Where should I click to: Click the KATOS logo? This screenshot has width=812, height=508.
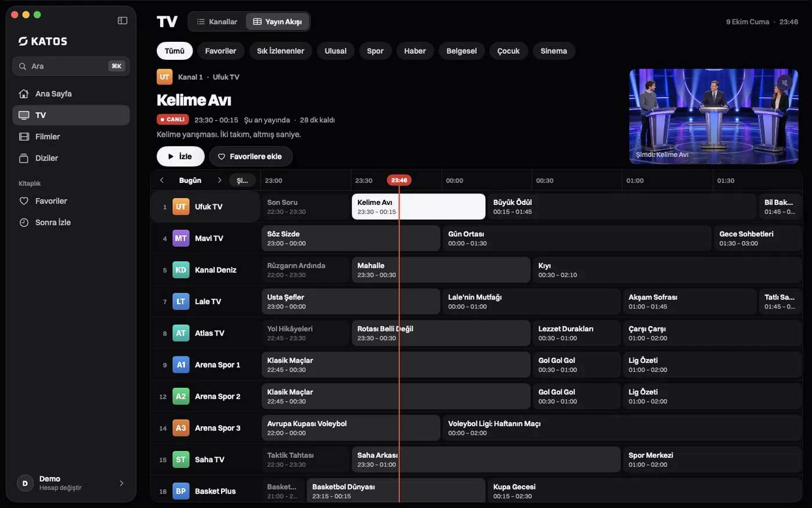coord(43,41)
